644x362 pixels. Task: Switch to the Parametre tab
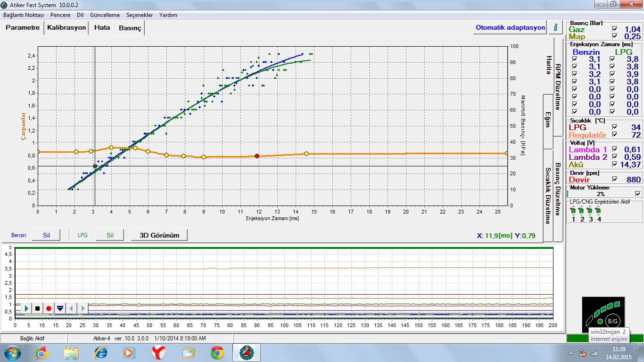tap(23, 28)
